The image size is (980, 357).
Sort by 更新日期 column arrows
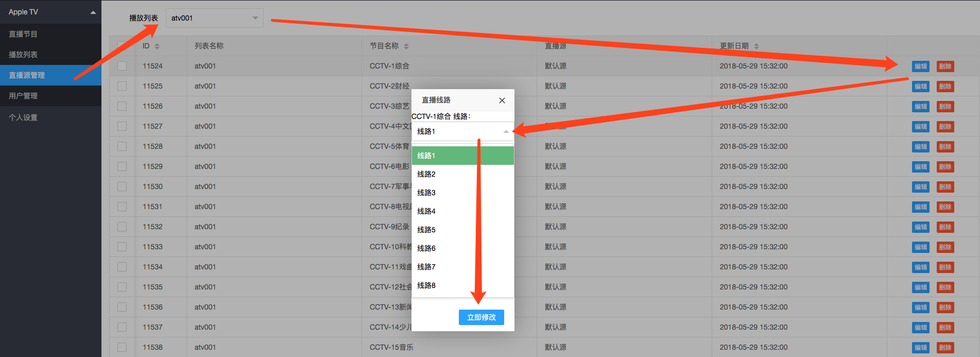[x=757, y=46]
